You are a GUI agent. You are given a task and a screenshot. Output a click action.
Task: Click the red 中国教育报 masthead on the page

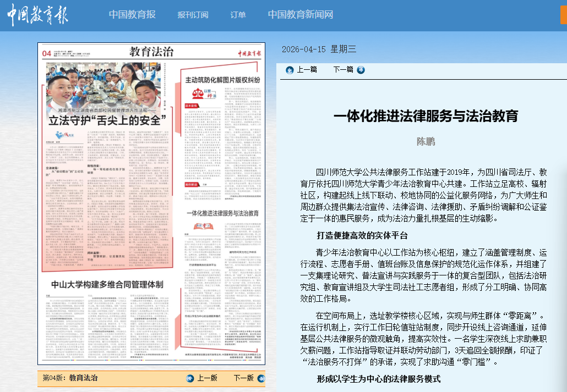coord(249,53)
